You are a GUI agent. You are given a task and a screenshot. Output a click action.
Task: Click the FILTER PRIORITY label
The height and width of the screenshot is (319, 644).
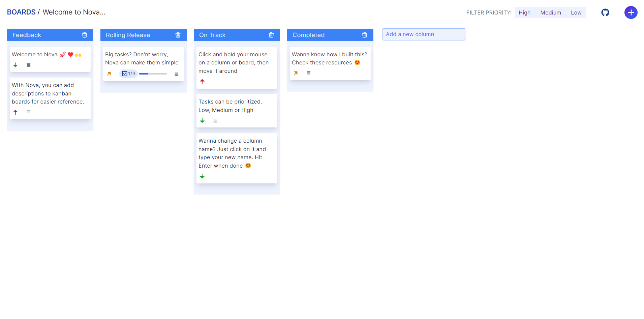click(489, 13)
